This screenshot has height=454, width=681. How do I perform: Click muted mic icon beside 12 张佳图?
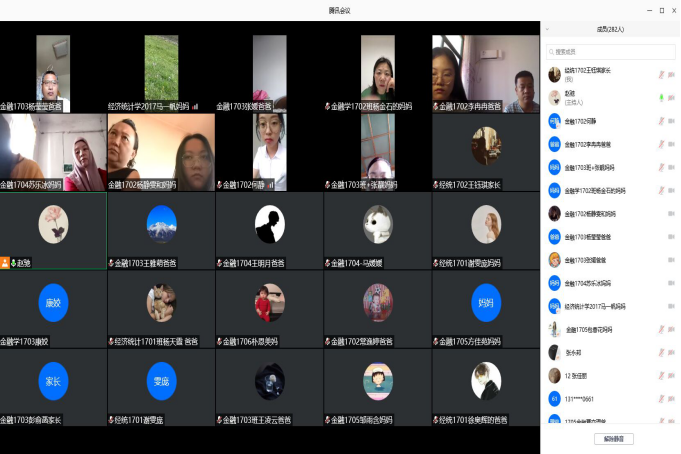pyautogui.click(x=660, y=375)
